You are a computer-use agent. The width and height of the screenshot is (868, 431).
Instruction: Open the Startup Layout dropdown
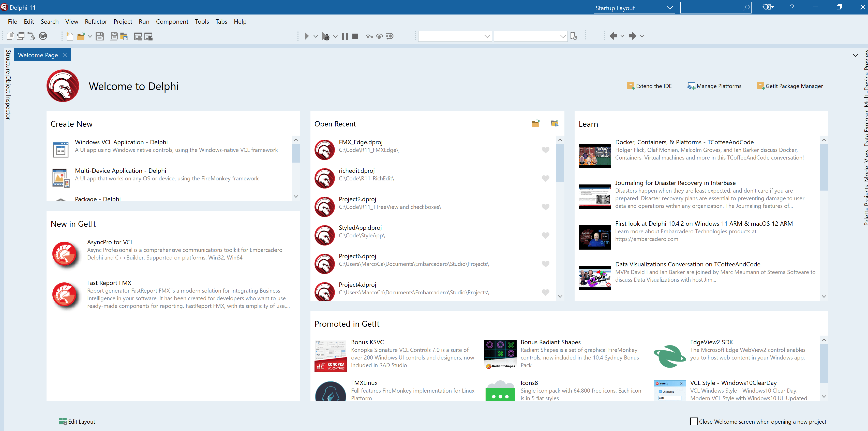[x=669, y=8]
